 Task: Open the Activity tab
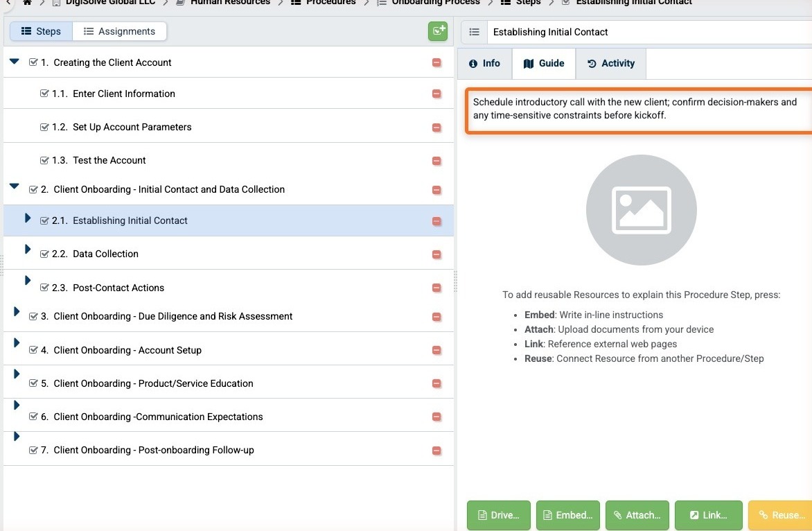coord(611,63)
